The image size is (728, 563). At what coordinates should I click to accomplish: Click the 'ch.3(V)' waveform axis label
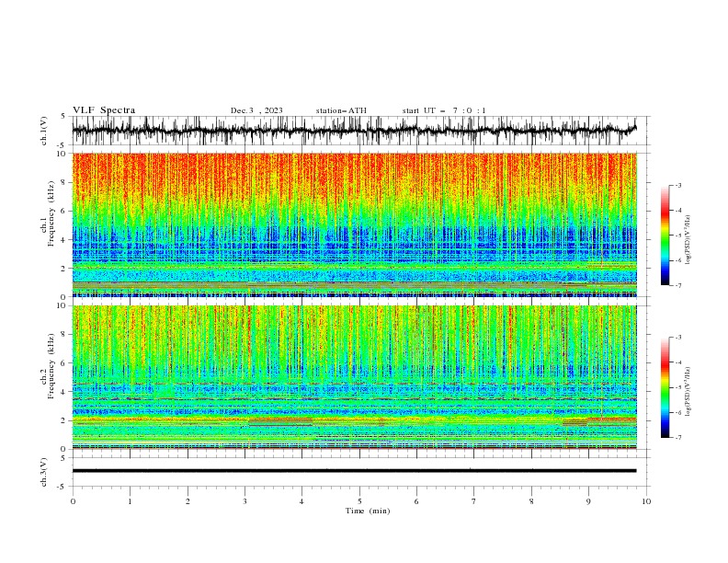(x=44, y=472)
